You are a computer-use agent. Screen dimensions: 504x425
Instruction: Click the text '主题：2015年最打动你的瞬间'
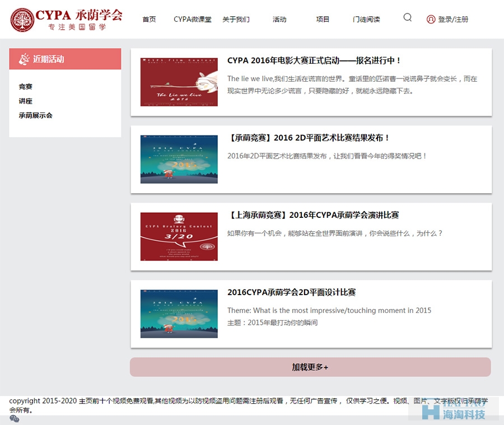coord(273,323)
